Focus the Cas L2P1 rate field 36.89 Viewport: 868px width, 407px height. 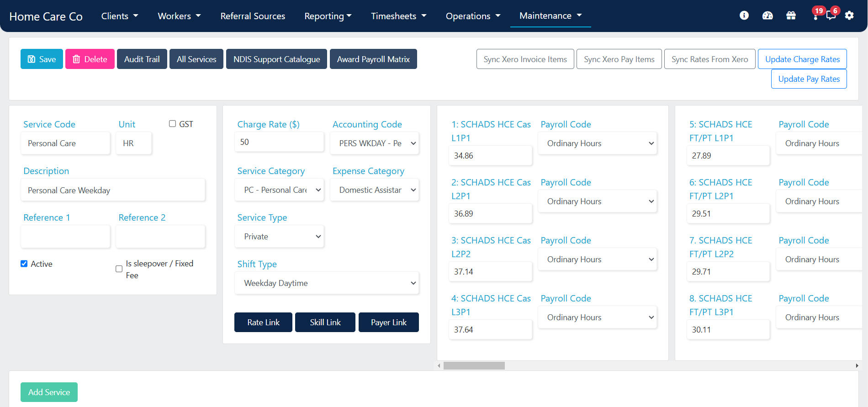(x=491, y=213)
